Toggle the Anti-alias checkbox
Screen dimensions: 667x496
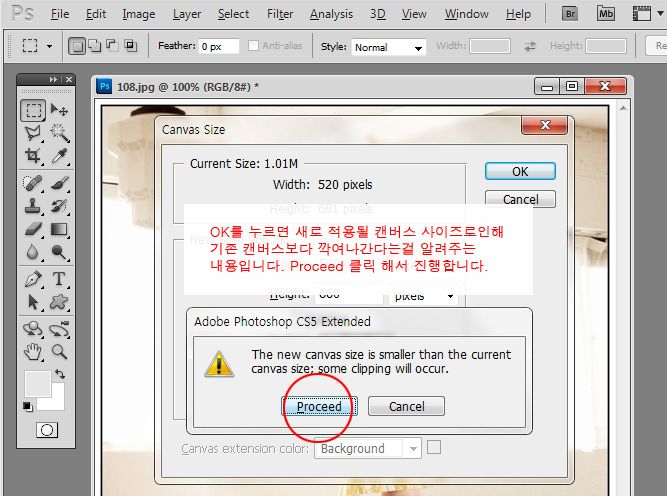coord(253,46)
